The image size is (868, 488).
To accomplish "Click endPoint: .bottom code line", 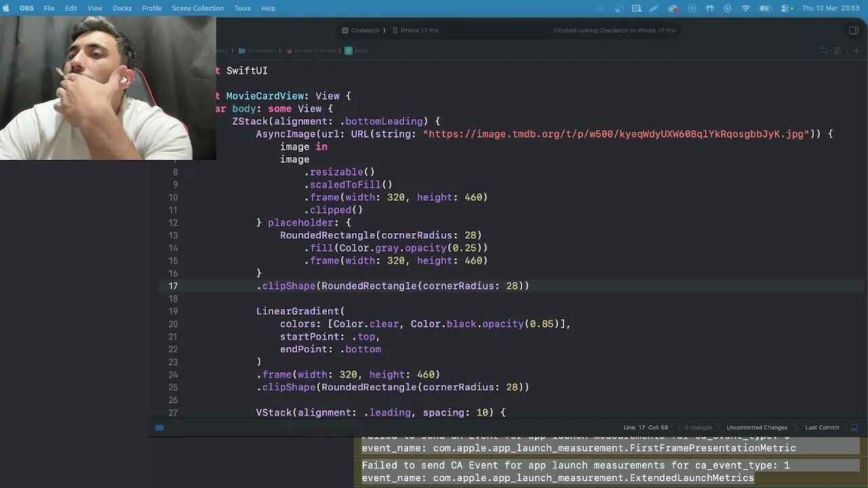I will point(330,350).
